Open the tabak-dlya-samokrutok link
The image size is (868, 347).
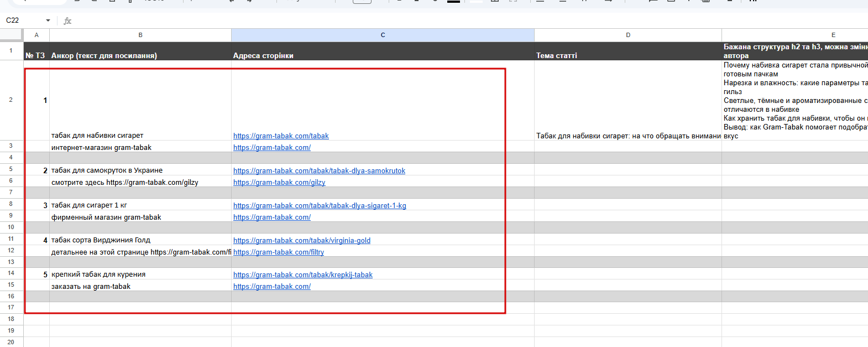(x=319, y=170)
